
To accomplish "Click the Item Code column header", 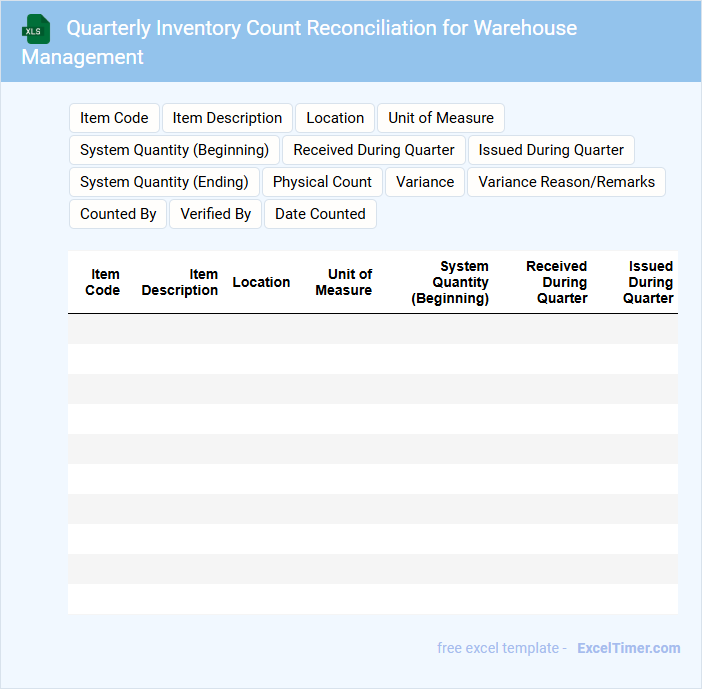I will point(103,282).
